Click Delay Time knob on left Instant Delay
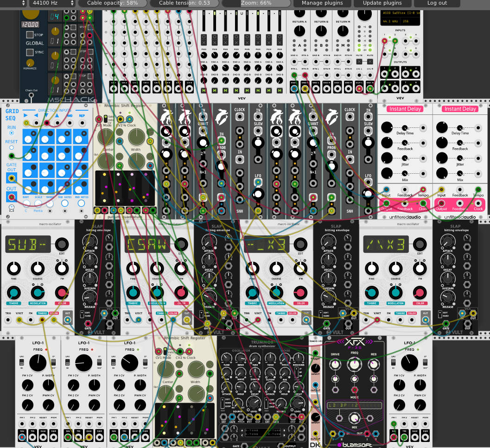Screen dimensions: 490x448 [387, 127]
